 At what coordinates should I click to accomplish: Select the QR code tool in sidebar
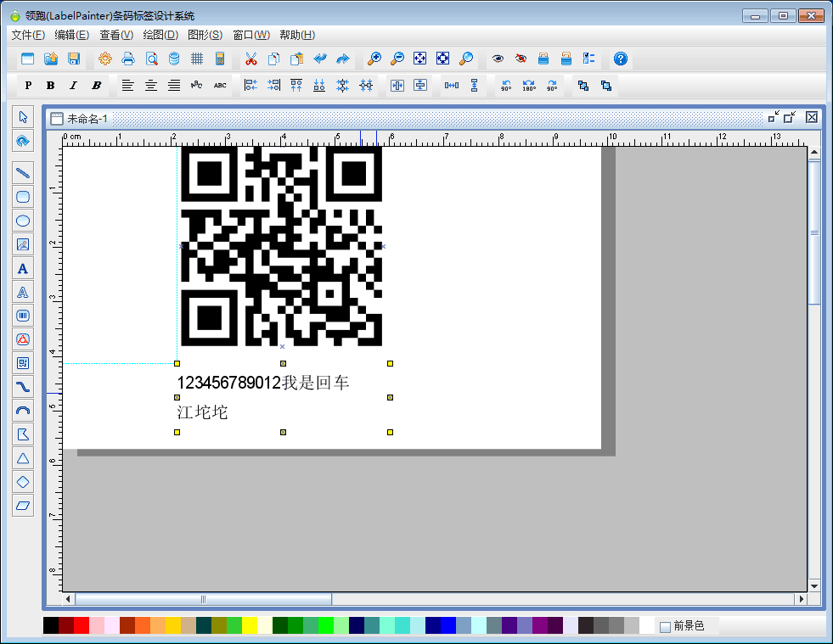(x=23, y=363)
